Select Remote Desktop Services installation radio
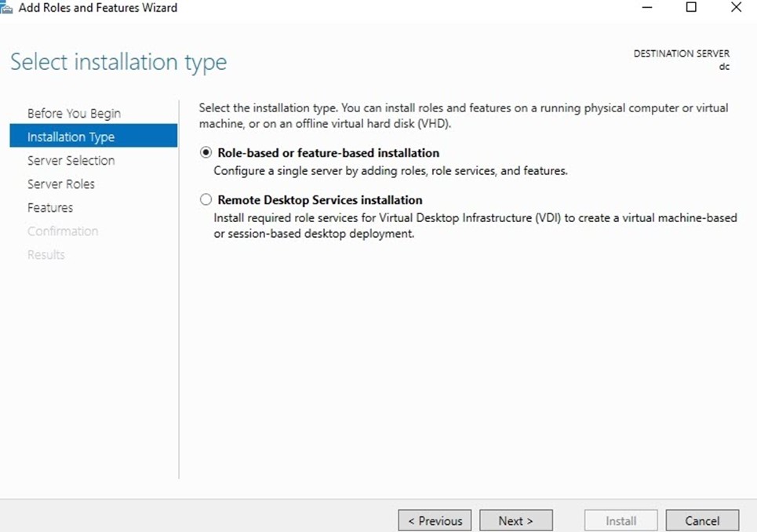The image size is (757, 532). [206, 199]
